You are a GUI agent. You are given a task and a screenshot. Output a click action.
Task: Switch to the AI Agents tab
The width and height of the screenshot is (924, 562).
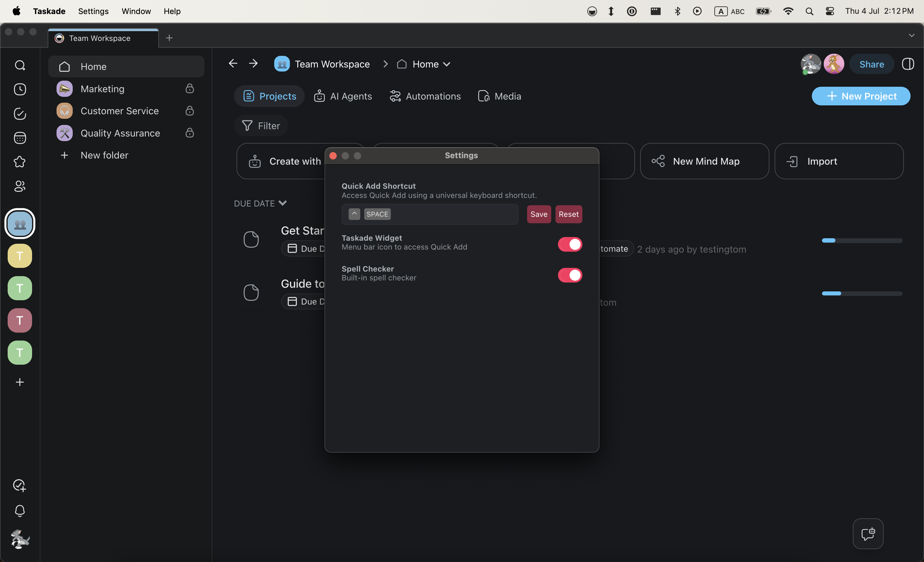[343, 96]
